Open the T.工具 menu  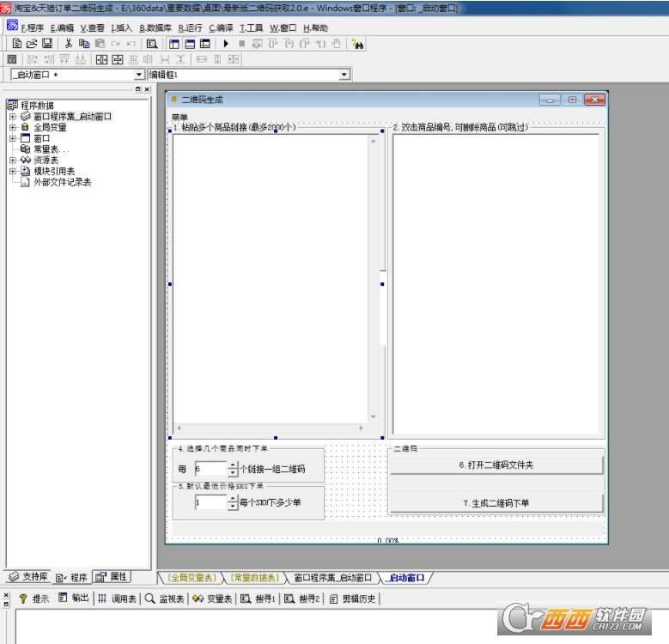[x=251, y=27]
